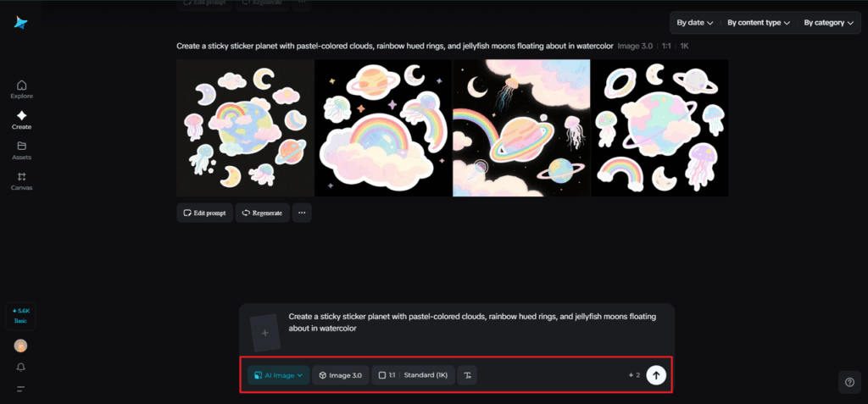Open the help question mark icon
The image size is (868, 404).
[x=849, y=382]
